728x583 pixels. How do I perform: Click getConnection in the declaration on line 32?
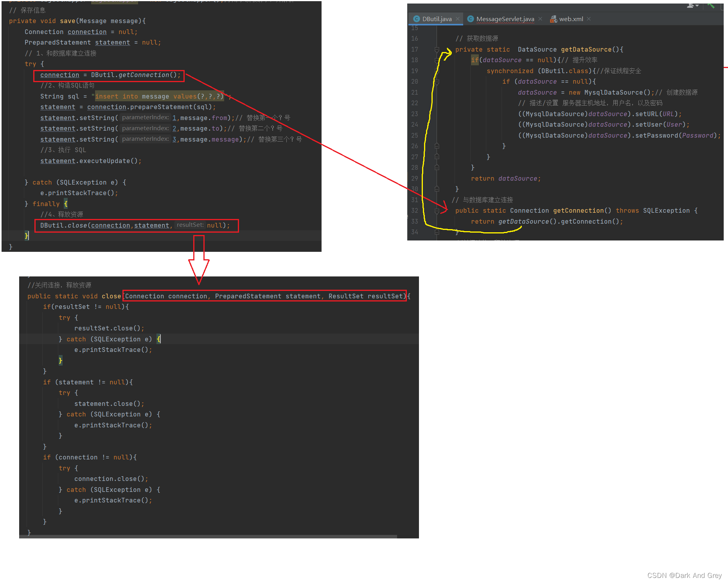[x=578, y=210]
